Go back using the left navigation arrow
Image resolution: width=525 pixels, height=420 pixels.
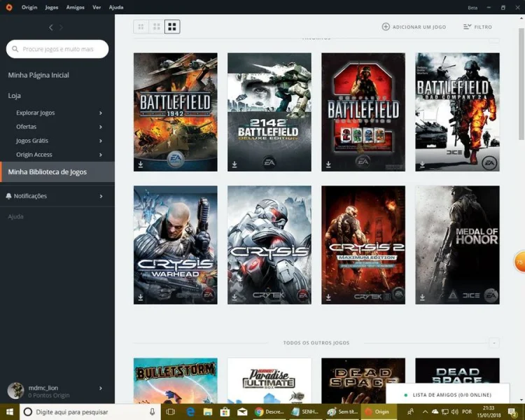point(51,27)
